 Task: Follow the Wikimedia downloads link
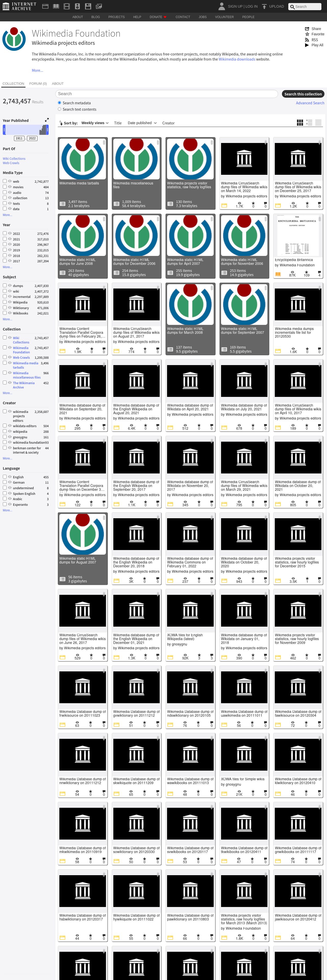pyautogui.click(x=237, y=59)
